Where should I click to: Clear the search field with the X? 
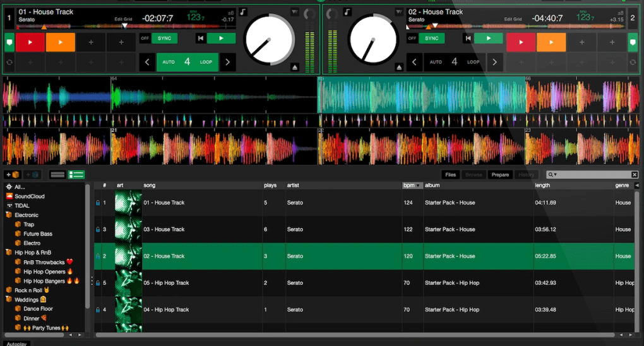click(x=634, y=175)
